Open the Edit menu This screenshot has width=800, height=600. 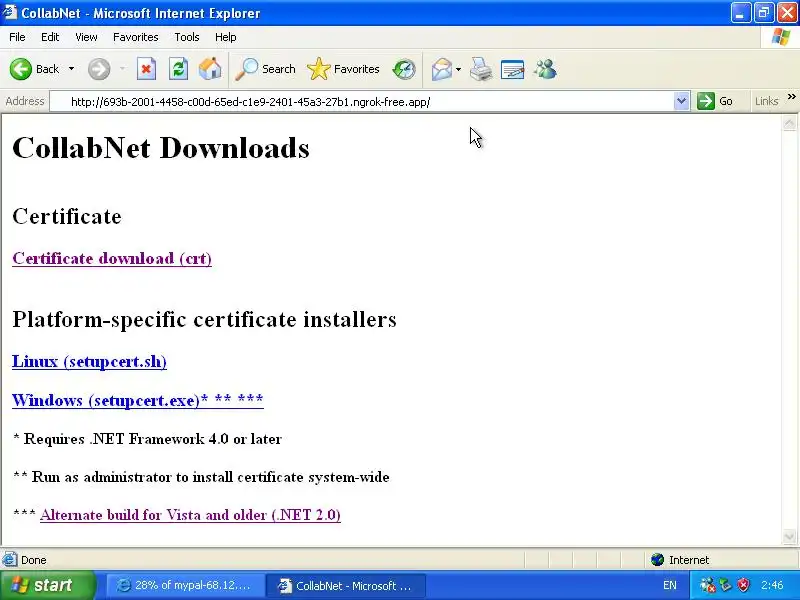(x=50, y=37)
